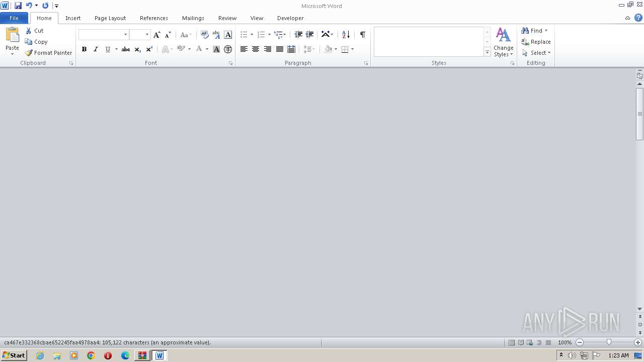This screenshot has height=362, width=644.
Task: Expand the Line Spacing dropdown
Action: click(308, 49)
